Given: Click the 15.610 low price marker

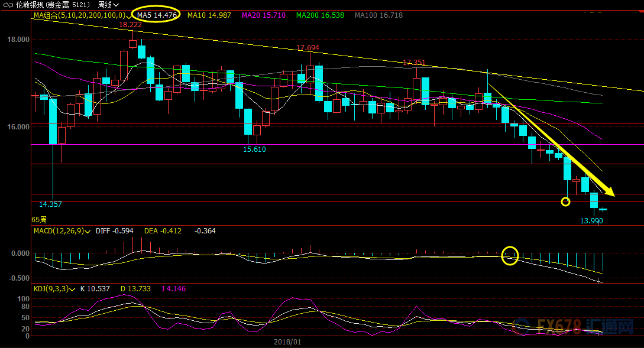Looking at the screenshot, I should coord(254,149).
